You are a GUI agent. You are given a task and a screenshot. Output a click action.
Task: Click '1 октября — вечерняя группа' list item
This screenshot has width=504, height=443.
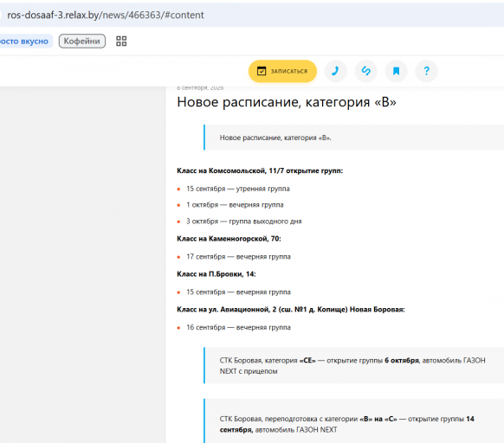[x=235, y=205]
